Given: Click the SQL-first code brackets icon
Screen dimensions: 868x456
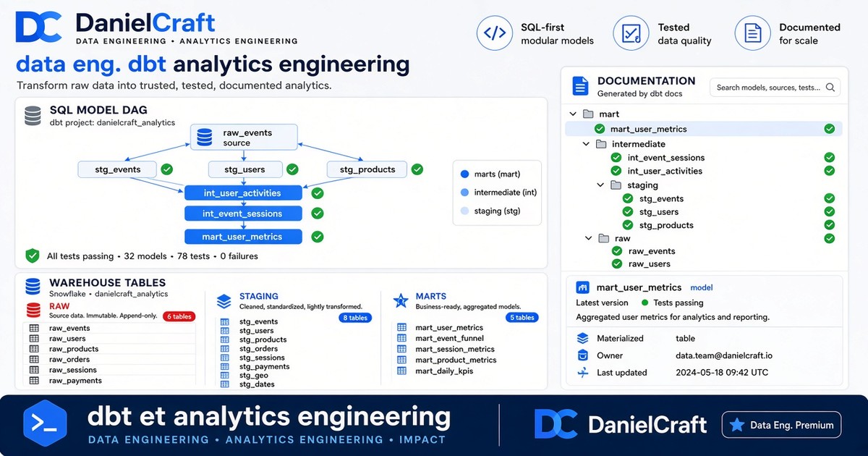Looking at the screenshot, I should (494, 33).
